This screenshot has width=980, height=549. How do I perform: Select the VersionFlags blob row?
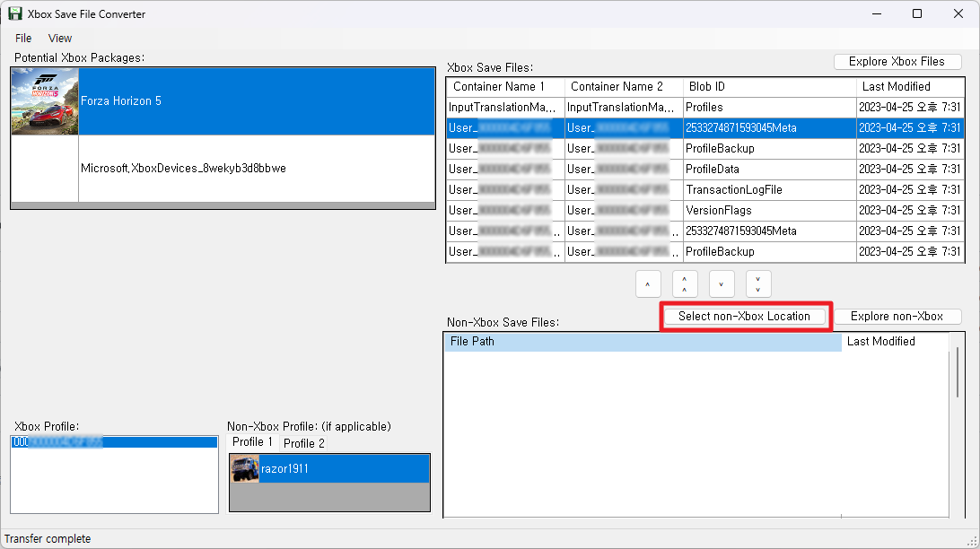coord(705,211)
